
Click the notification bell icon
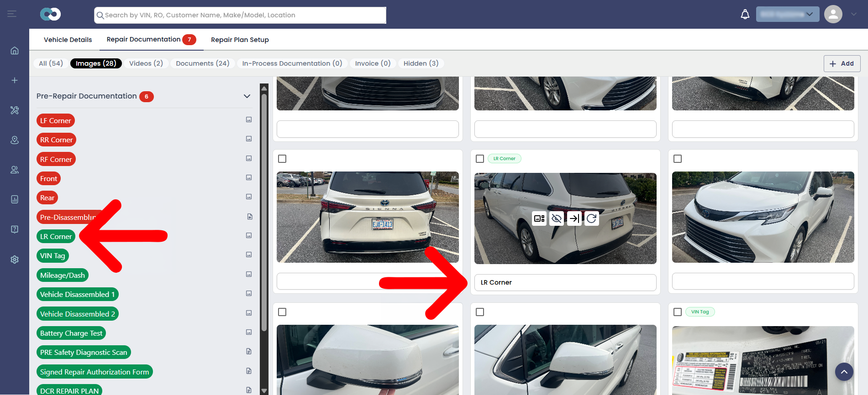745,15
